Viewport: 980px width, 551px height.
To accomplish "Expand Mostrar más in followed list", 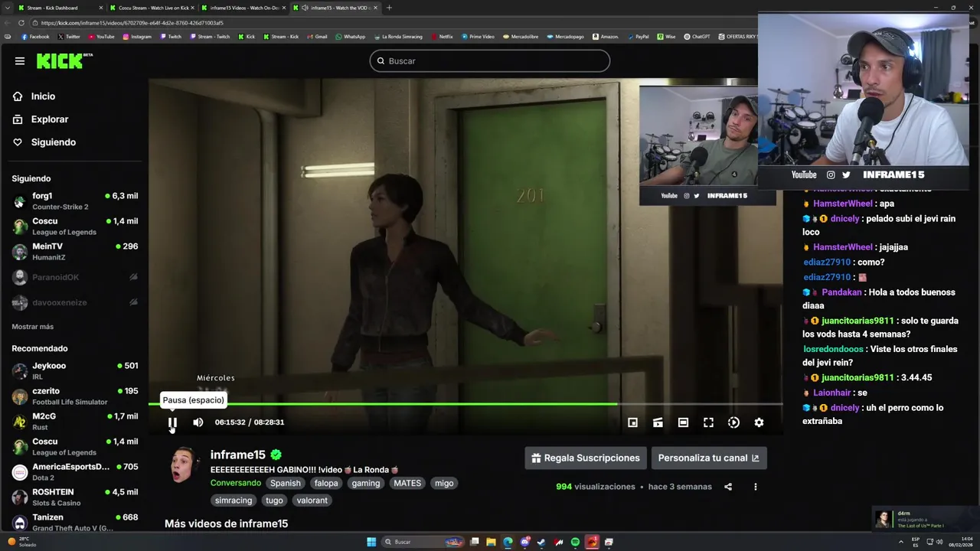I will pos(33,327).
